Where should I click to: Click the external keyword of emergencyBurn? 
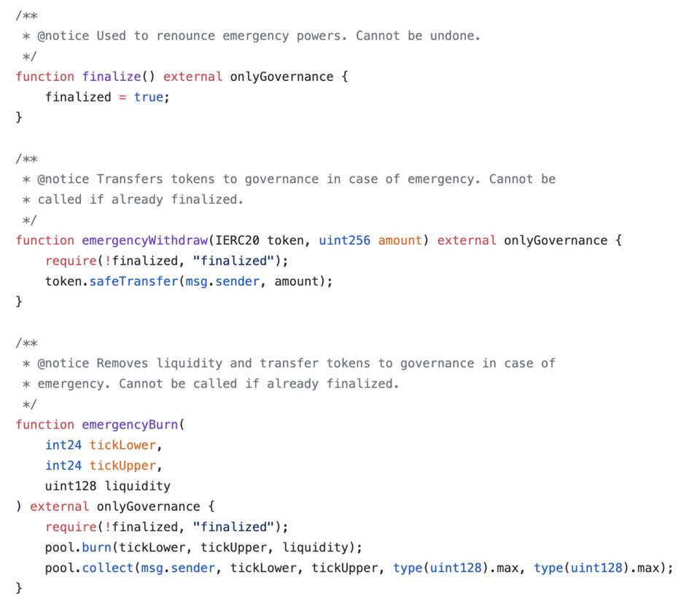[x=59, y=507]
